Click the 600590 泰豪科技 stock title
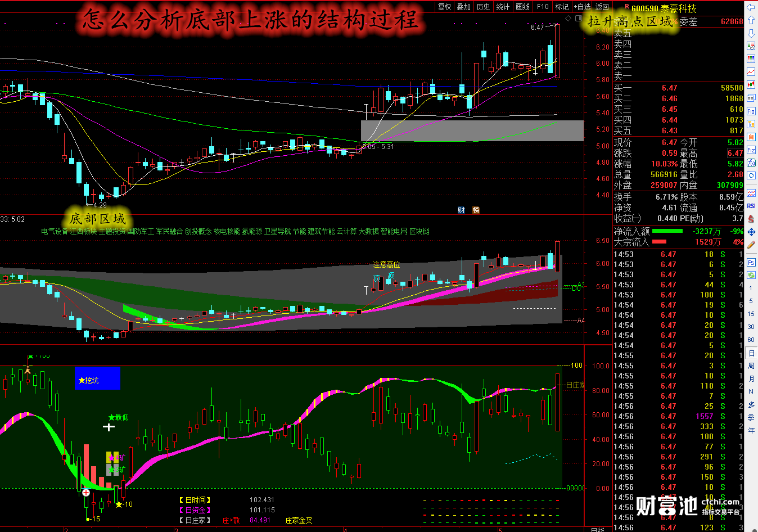 [x=664, y=8]
